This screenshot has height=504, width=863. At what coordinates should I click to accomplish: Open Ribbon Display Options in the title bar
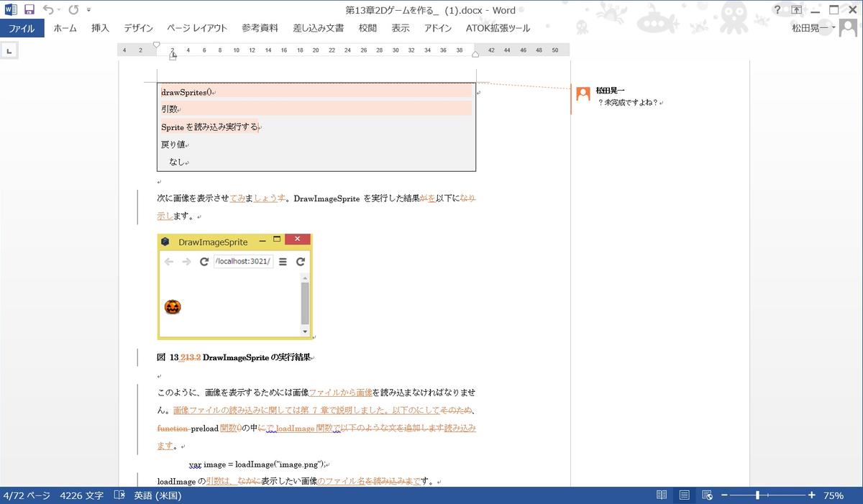point(796,9)
